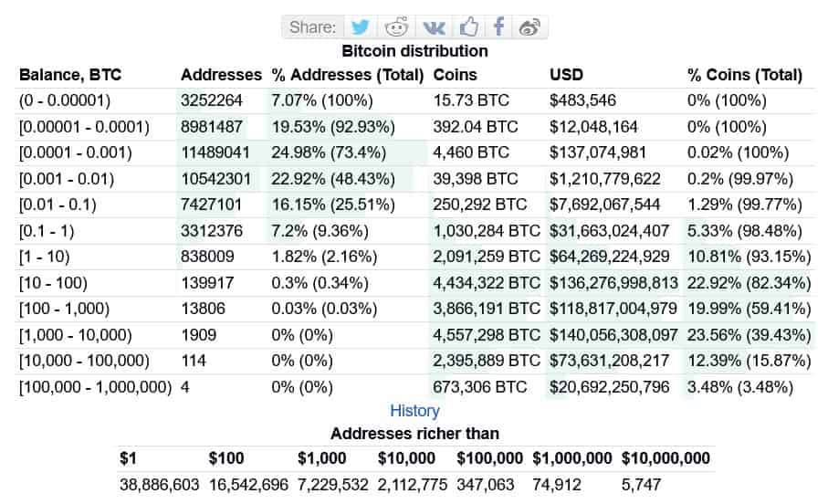This screenshot has width=828, height=504.
Task: Share on Facebook using the f icon
Action: [x=498, y=26]
